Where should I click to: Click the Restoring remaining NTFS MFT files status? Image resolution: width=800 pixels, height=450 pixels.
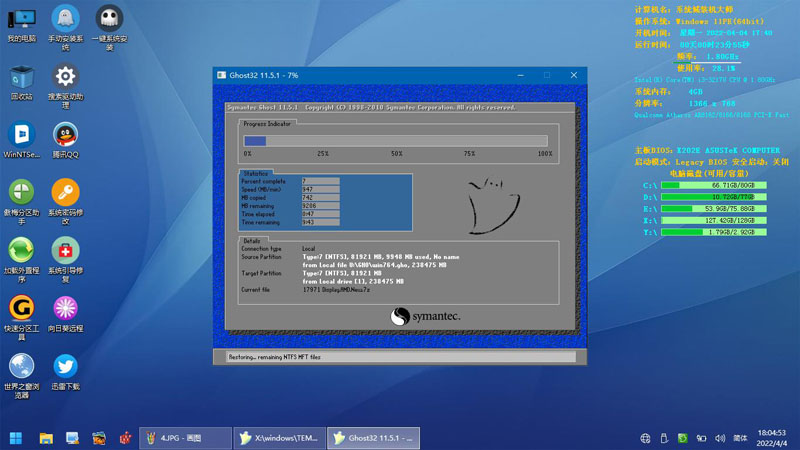pyautogui.click(x=274, y=357)
